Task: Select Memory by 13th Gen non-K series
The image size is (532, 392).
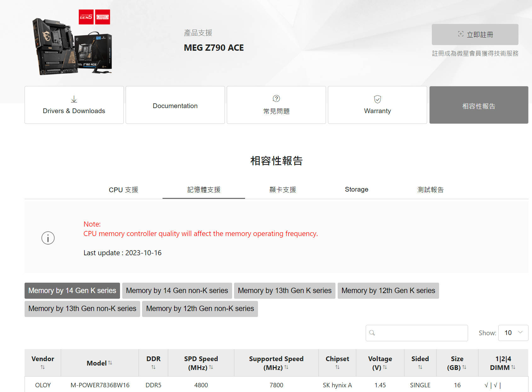Action: click(82, 308)
